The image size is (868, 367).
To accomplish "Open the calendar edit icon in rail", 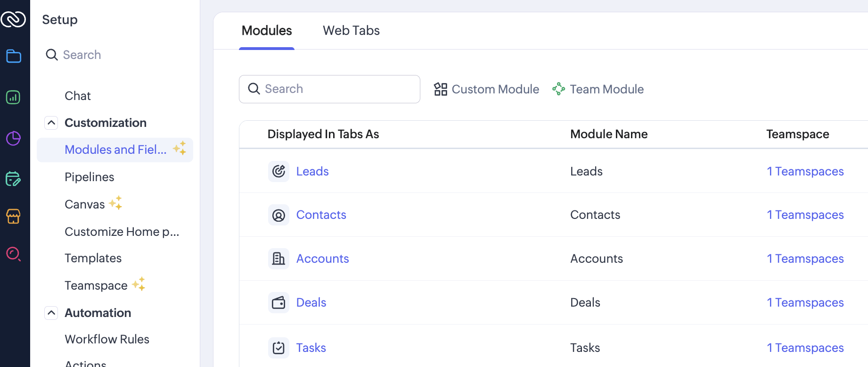I will click(x=13, y=179).
